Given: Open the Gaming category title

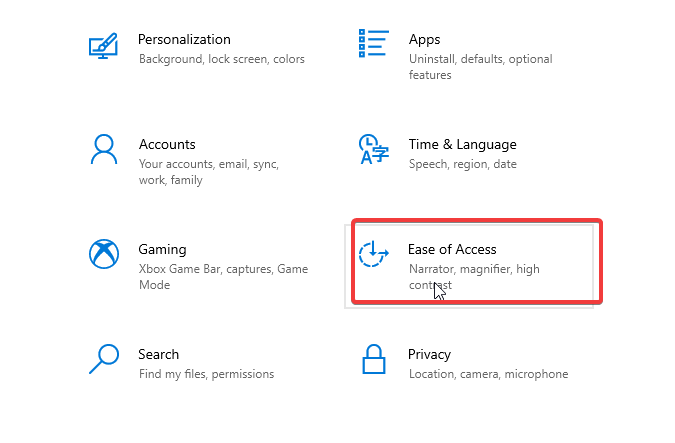Looking at the screenshot, I should click(162, 249).
